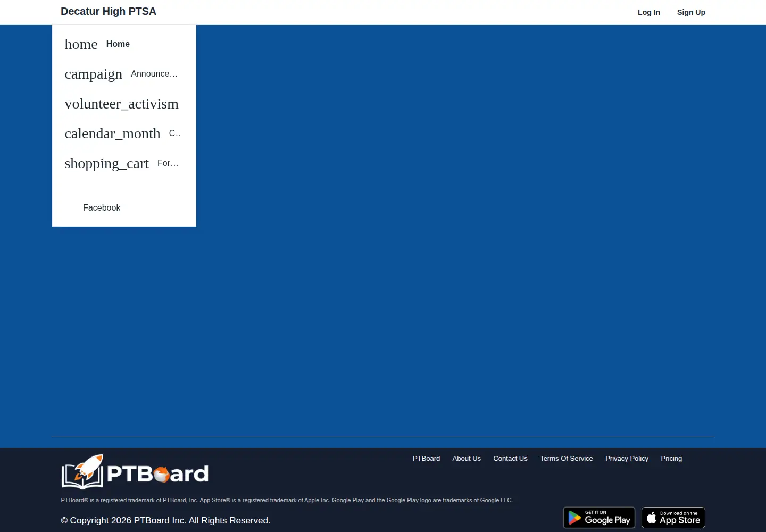The height and width of the screenshot is (532, 766).
Task: Click the Log In button
Action: [x=649, y=12]
